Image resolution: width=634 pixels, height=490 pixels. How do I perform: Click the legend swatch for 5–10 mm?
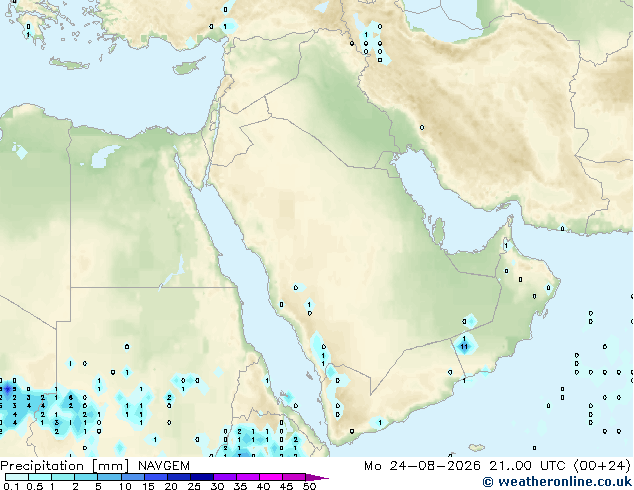[x=109, y=477]
